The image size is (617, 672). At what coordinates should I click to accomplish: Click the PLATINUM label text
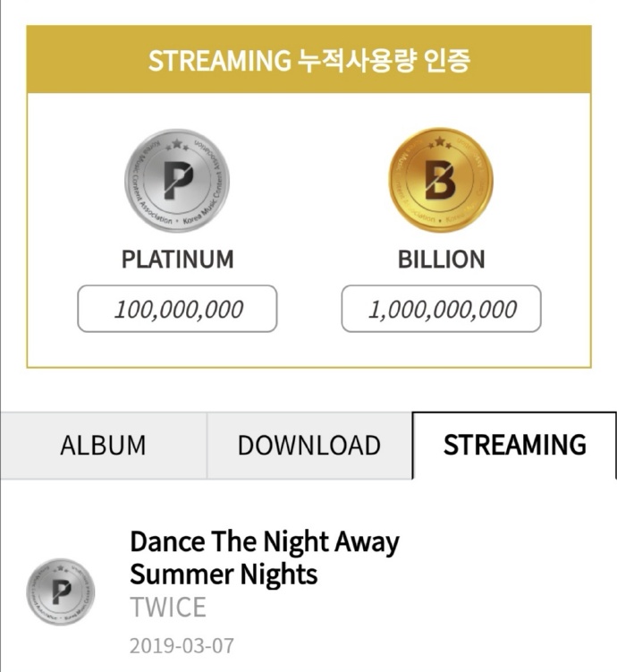(x=177, y=259)
